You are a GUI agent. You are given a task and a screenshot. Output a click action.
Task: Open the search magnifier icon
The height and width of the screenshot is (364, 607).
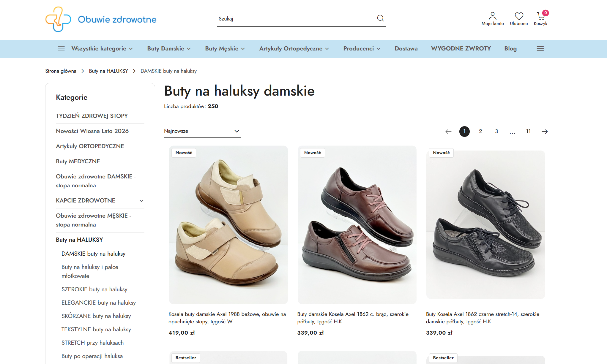(x=380, y=18)
